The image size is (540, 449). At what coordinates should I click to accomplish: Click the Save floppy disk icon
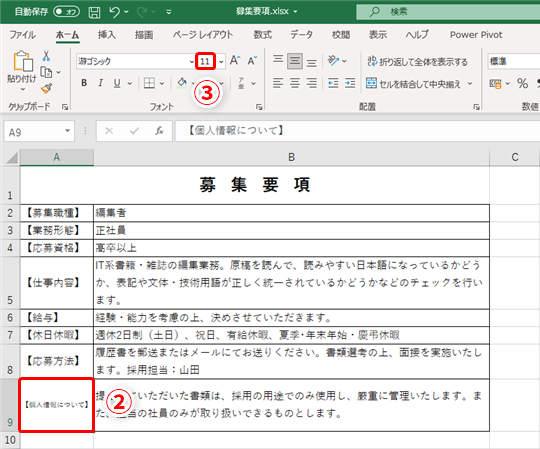pyautogui.click(x=94, y=12)
